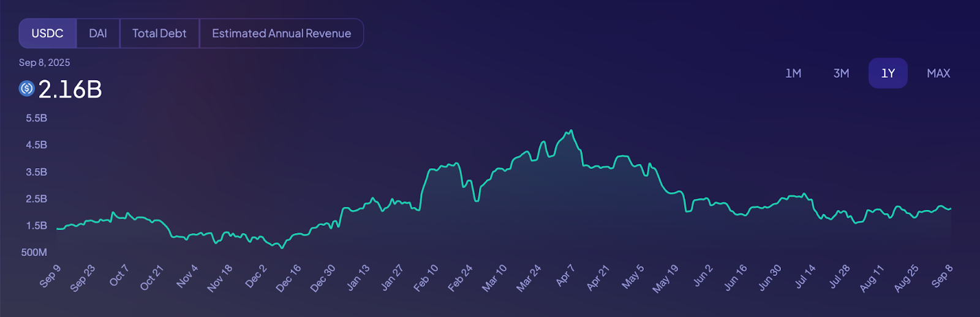This screenshot has width=980, height=317.
Task: Click the 5.5B y-axis label
Action: click(36, 118)
